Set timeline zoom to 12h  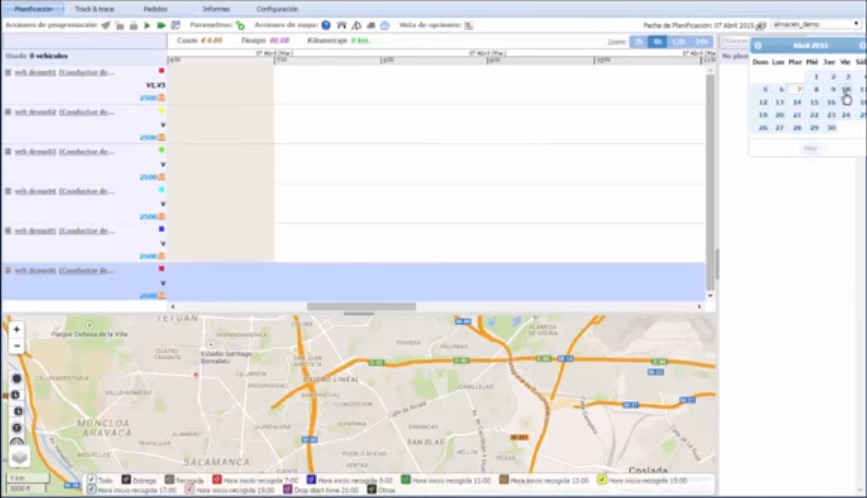(679, 42)
